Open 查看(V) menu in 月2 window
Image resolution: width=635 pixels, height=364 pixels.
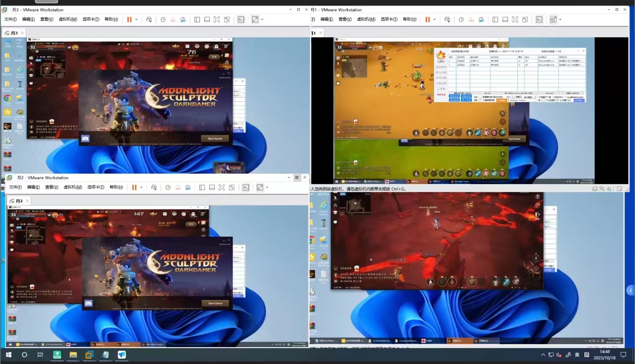53,187
